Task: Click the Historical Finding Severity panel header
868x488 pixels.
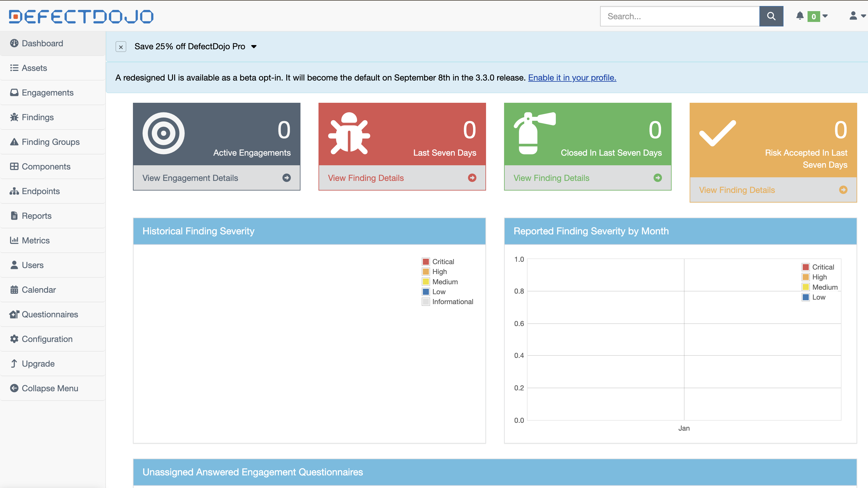Action: click(309, 231)
